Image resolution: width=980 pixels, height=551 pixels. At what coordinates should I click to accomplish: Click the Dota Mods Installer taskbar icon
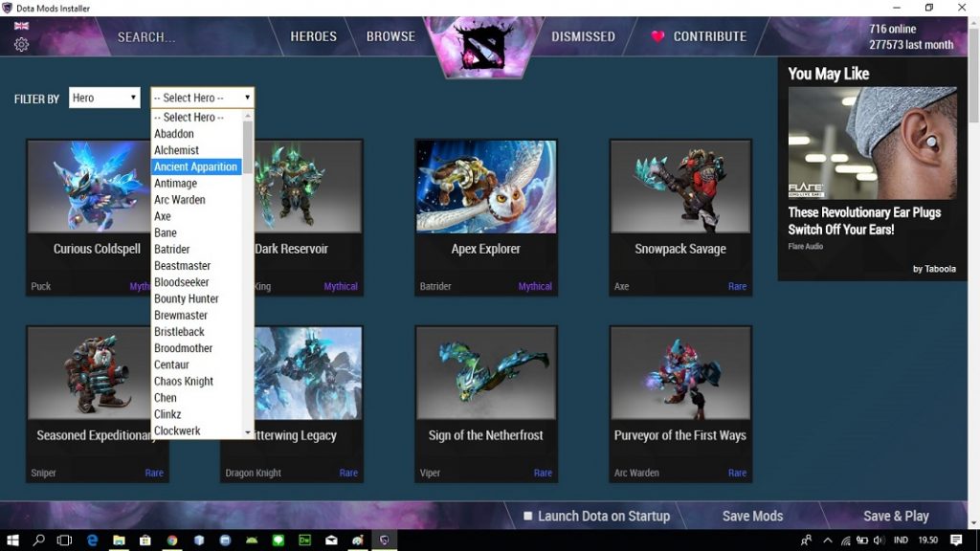[x=385, y=540]
